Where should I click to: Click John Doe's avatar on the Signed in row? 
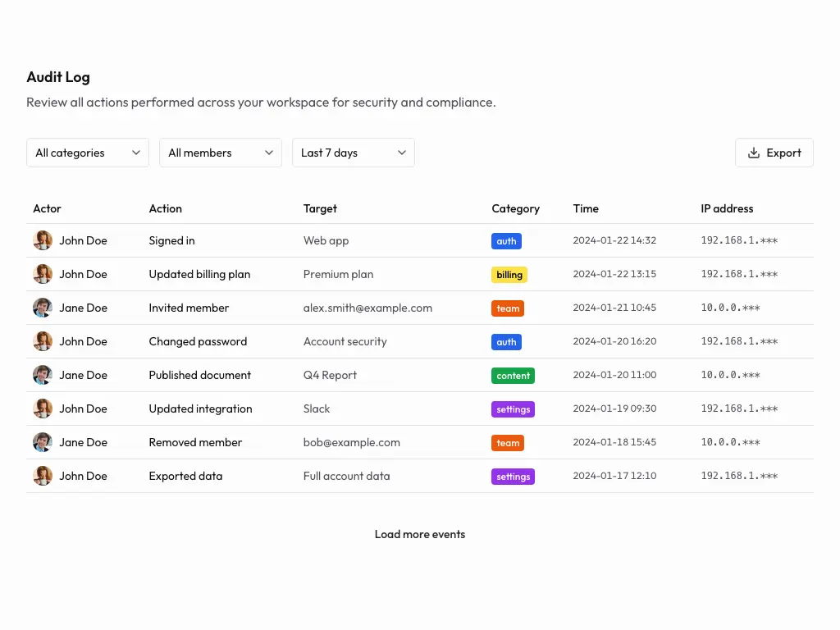tap(42, 240)
